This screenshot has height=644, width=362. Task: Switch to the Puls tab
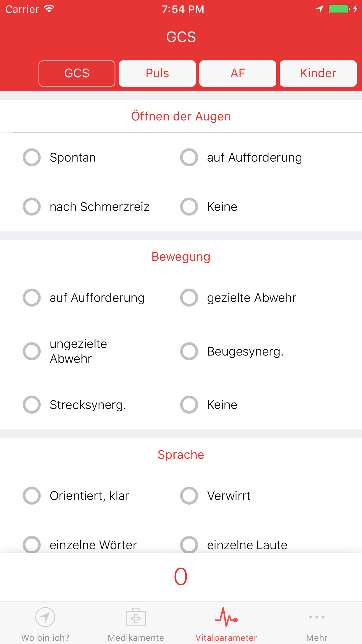[157, 73]
